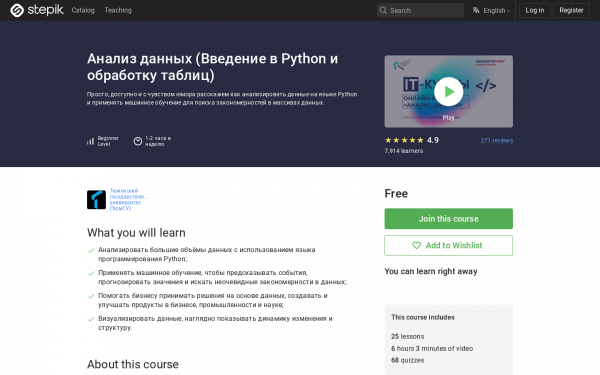
Task: Click the Beginner Level bar icon
Action: click(x=90, y=142)
